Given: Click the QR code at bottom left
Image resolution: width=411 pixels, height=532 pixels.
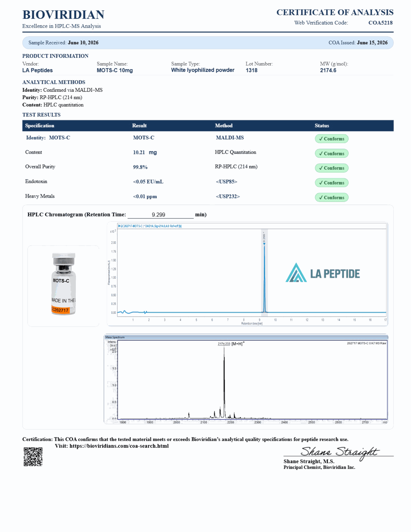Looking at the screenshot, I should click(x=33, y=457).
